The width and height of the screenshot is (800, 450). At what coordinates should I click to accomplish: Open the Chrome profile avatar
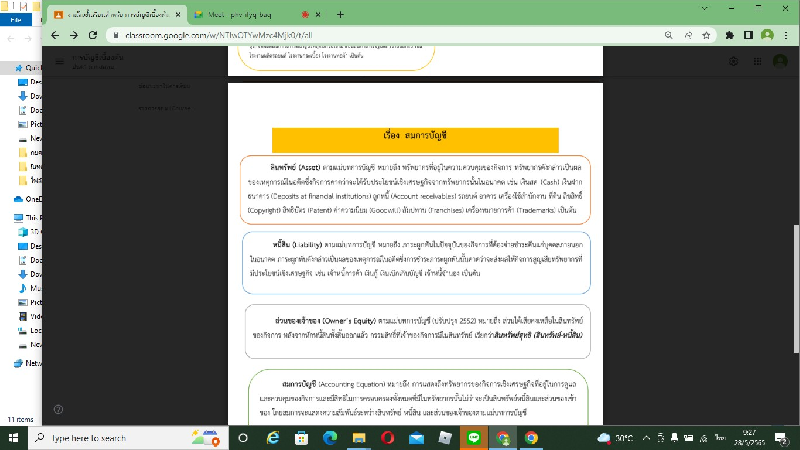[x=767, y=34]
